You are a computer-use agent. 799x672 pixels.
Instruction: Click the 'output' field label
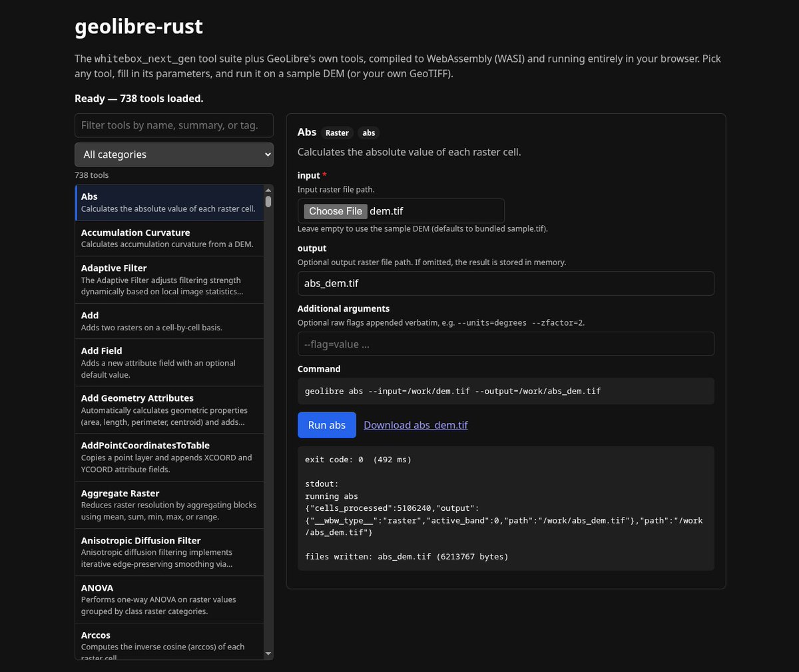312,248
